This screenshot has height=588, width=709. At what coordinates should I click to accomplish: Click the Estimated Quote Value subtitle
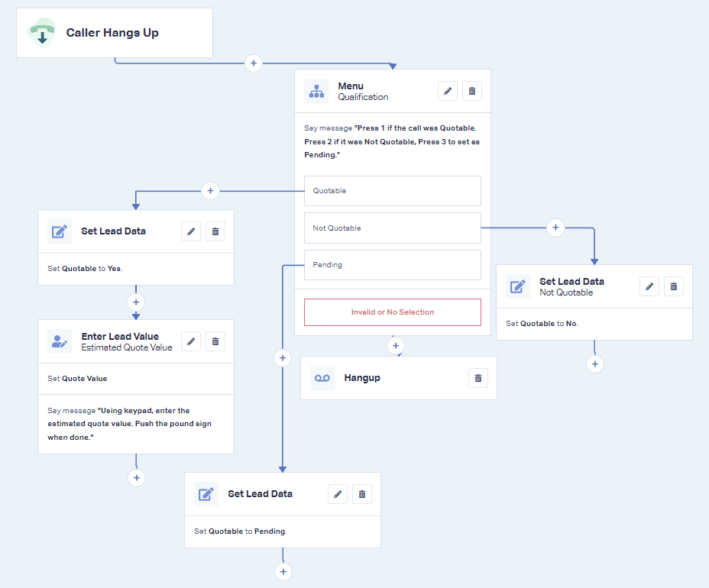coord(127,347)
